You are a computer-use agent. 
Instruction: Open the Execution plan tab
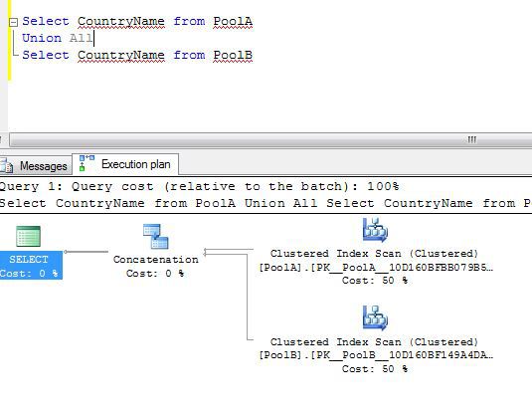point(125,164)
